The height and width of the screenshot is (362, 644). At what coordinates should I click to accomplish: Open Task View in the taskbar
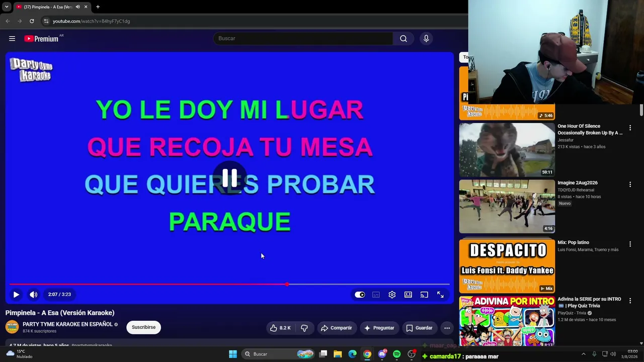pos(324,354)
